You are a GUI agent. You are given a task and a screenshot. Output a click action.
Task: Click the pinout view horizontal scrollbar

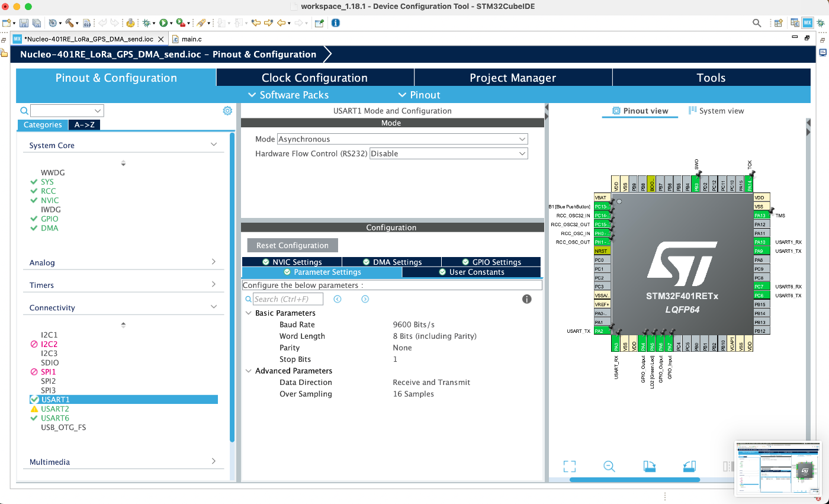coord(635,480)
